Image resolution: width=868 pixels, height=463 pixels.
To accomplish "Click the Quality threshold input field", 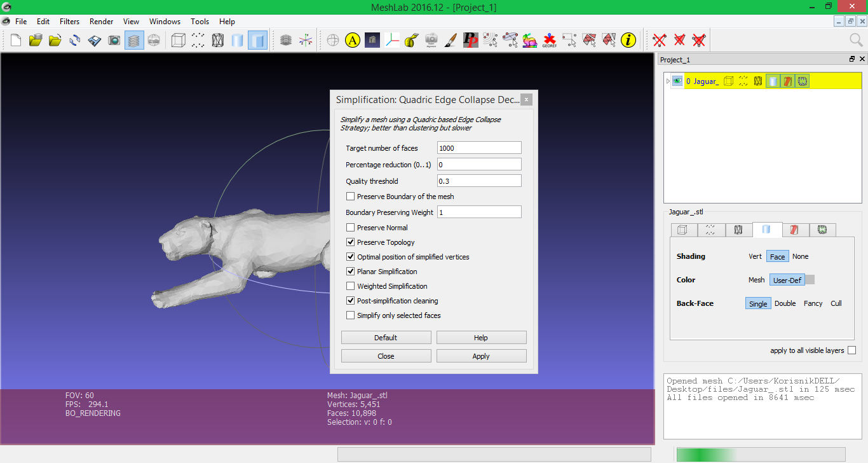I will [x=479, y=181].
